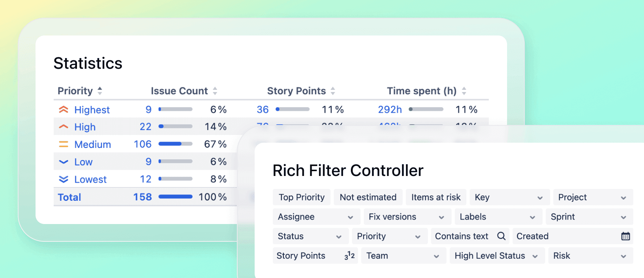The width and height of the screenshot is (644, 278).
Task: Open the Team filter dropdown
Action: [403, 255]
